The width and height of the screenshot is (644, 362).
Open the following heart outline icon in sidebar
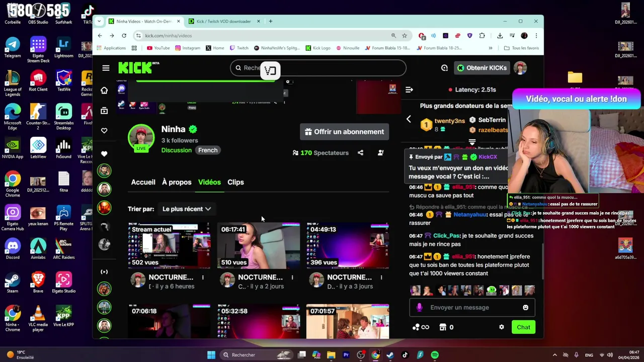tap(104, 131)
